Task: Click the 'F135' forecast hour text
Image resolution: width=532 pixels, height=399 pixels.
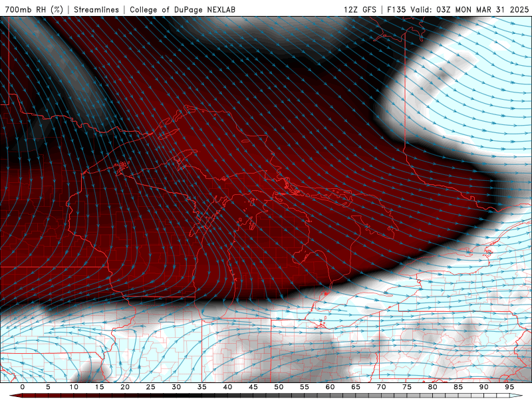Action: [x=396, y=9]
